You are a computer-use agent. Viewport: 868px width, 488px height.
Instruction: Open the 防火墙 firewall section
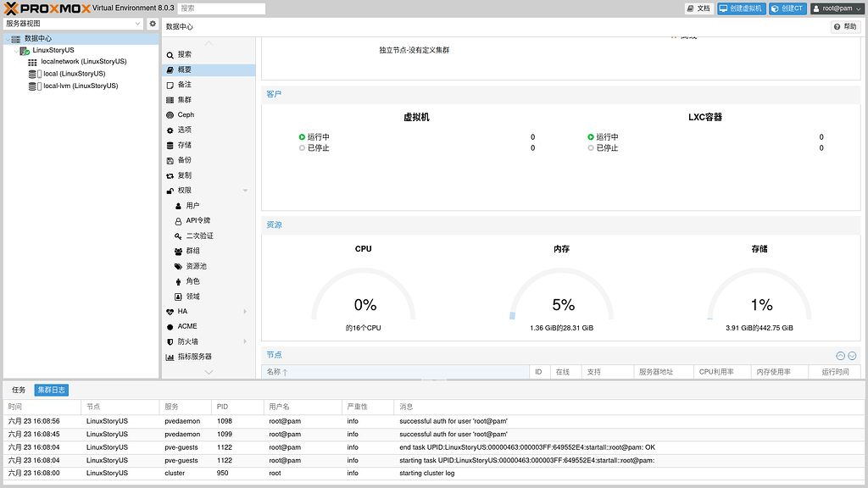pos(187,341)
